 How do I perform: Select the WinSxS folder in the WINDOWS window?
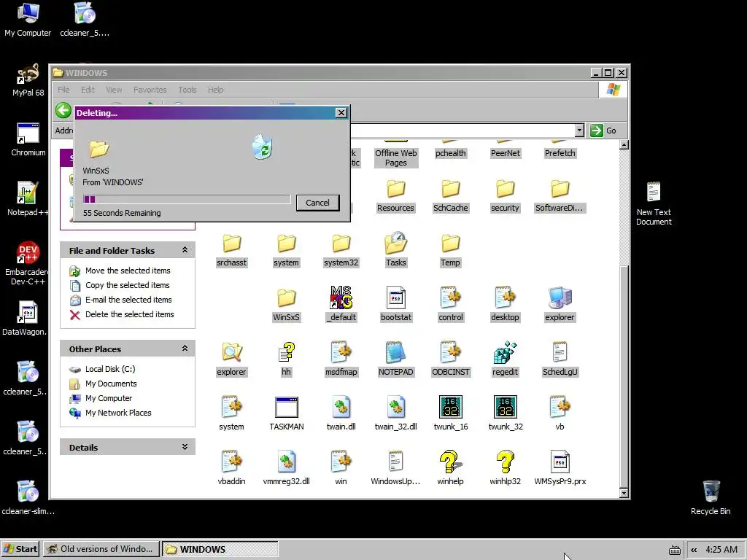coord(286,305)
